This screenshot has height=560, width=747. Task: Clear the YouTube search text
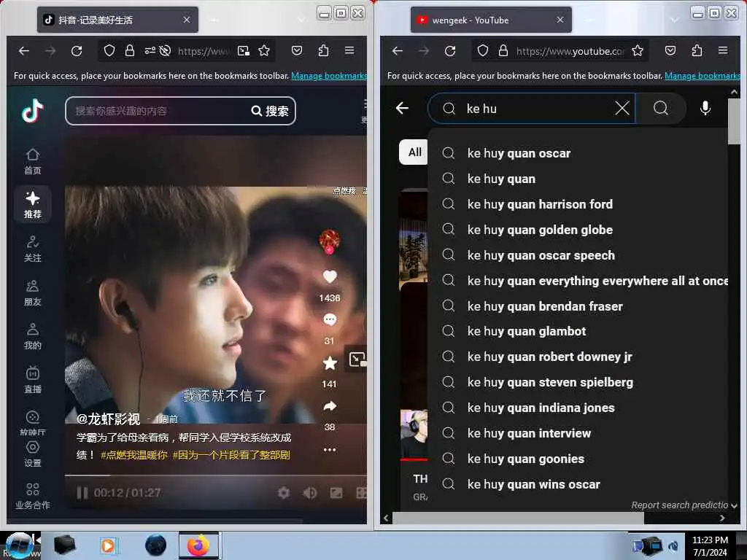point(622,109)
